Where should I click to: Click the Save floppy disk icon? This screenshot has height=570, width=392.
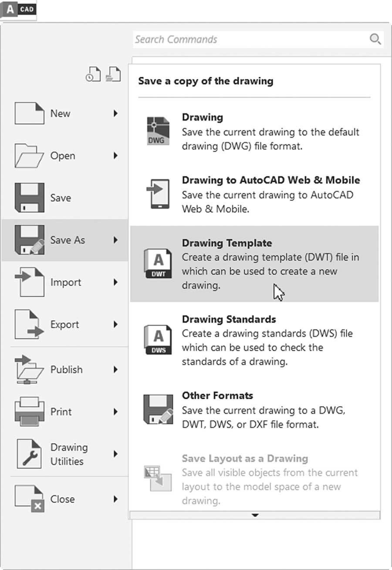(29, 197)
